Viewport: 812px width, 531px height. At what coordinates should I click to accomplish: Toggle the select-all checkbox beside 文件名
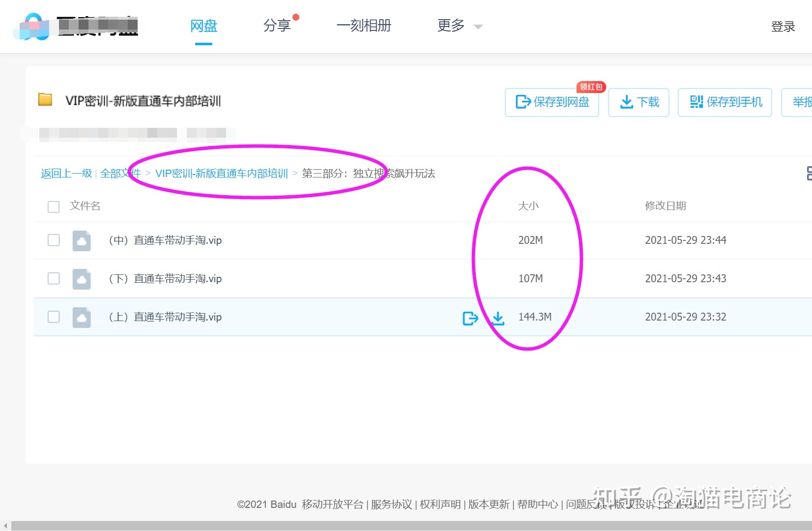(54, 206)
